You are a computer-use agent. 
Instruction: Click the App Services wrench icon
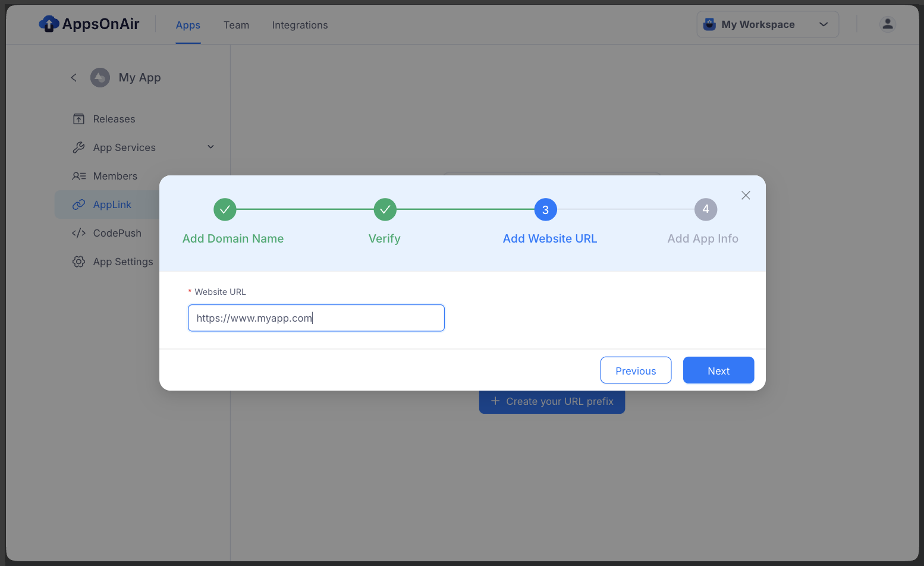coord(78,147)
